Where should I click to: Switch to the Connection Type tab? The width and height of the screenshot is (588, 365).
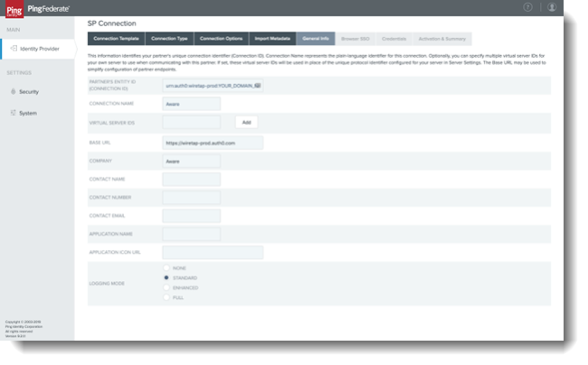[x=169, y=39]
